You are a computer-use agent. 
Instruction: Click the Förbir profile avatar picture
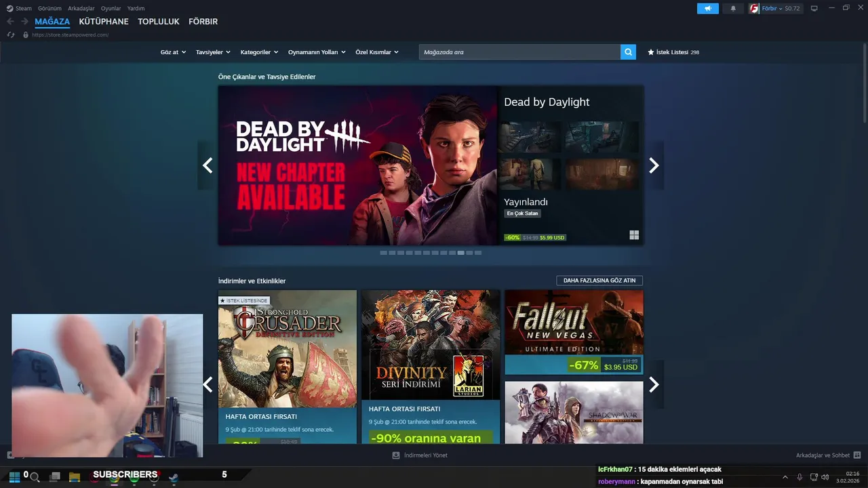coord(753,9)
